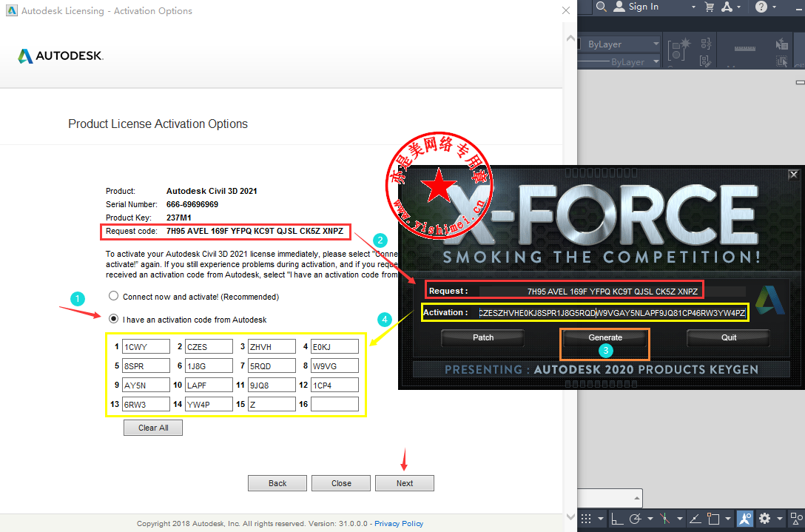805x532 pixels.
Task: Click the licensing dialog scrollbar down arrow
Action: pyautogui.click(x=570, y=516)
